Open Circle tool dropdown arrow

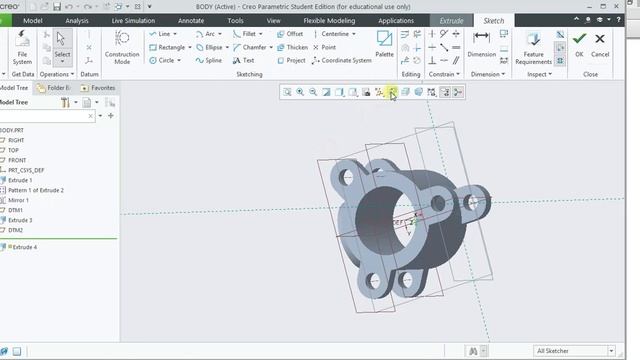click(179, 60)
